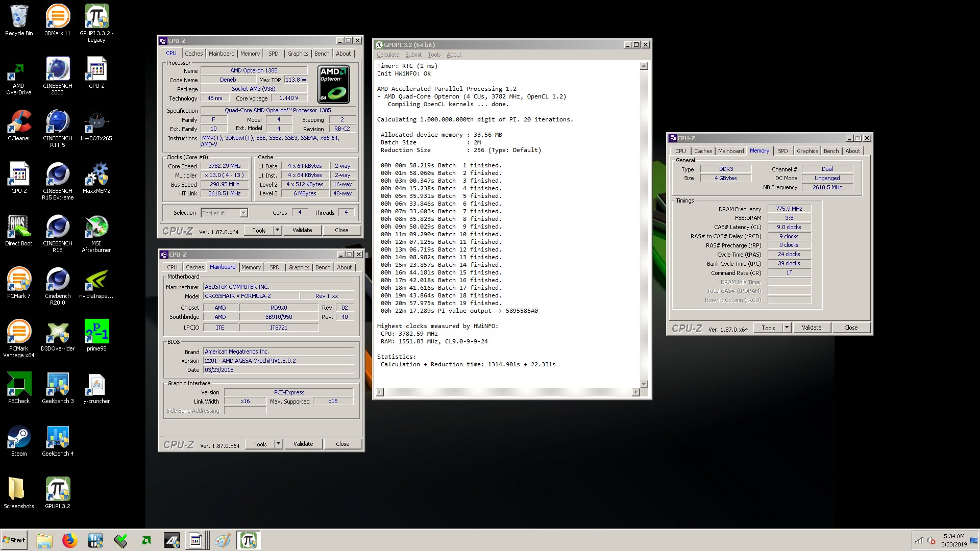Select the Bench tab in Memory CPU-Z window

[831, 151]
